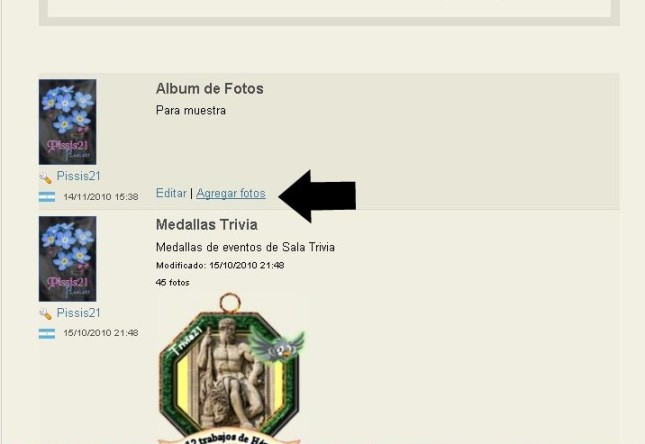The image size is (645, 444).
Task: Click the Agregar fotos link
Action: (x=231, y=193)
